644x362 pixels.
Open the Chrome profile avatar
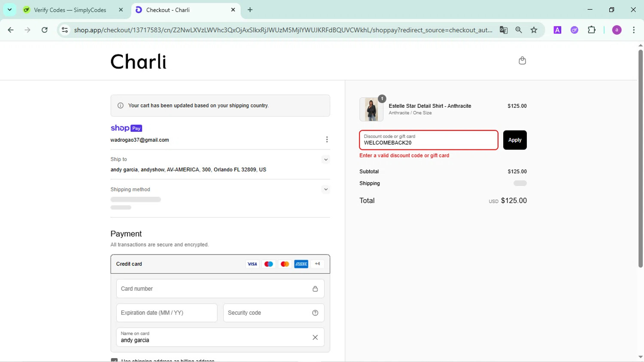click(617, 30)
